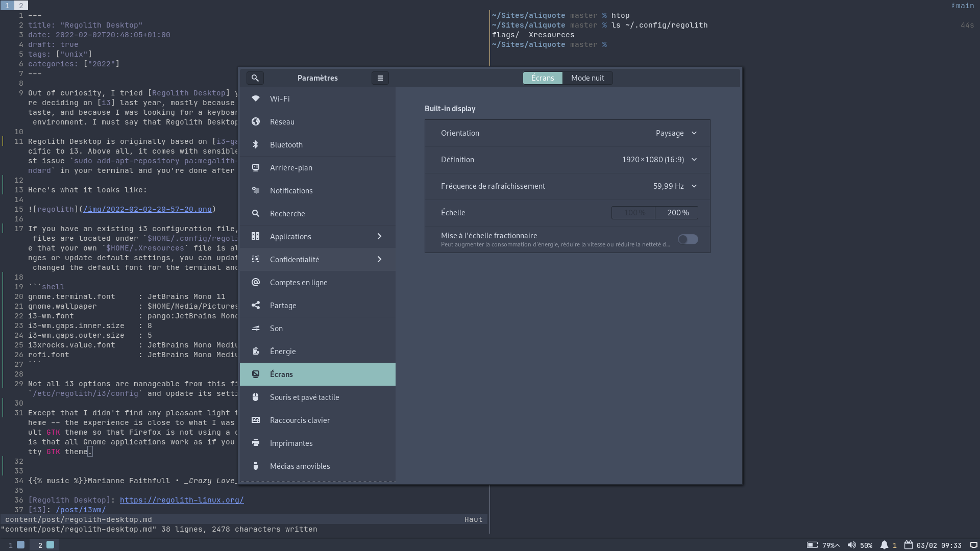Select the 200 % scale option

(x=677, y=213)
